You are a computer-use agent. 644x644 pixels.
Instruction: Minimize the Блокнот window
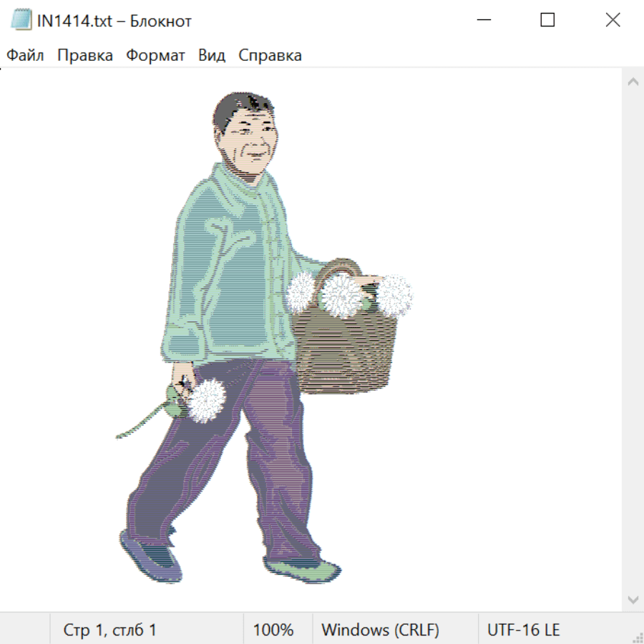pyautogui.click(x=483, y=20)
